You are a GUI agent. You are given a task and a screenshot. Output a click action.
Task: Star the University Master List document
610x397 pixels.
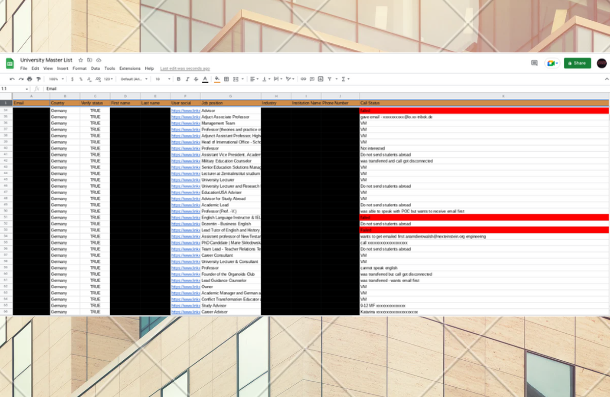pos(81,60)
